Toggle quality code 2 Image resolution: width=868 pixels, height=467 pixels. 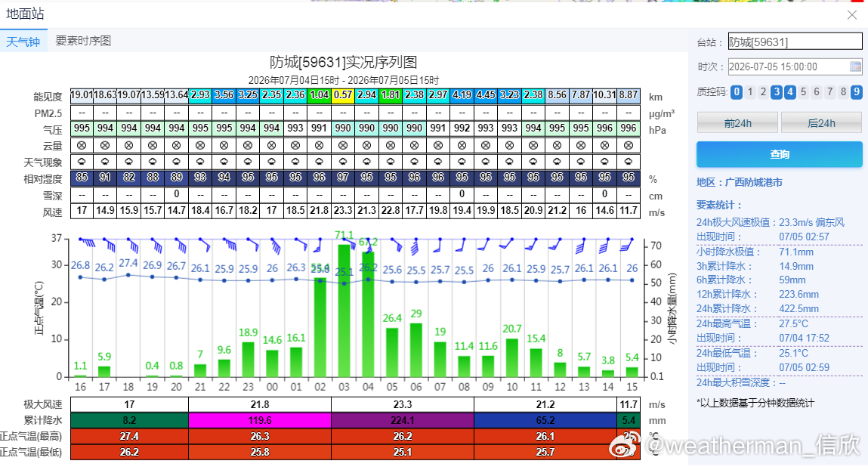tap(764, 92)
